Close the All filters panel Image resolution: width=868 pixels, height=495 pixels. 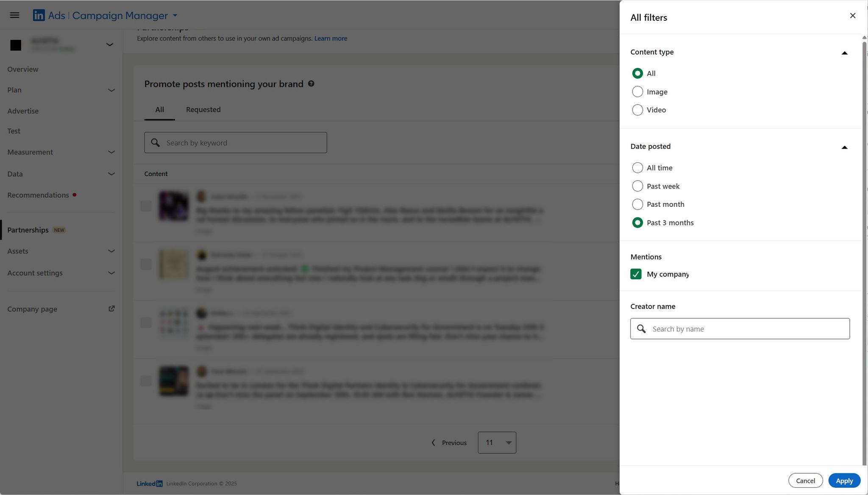[x=853, y=16]
